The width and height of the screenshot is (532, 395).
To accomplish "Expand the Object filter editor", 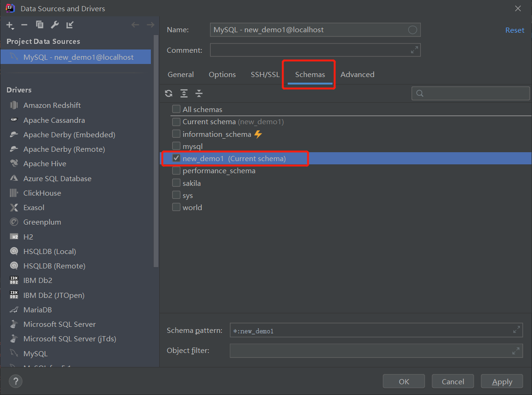I will coord(517,351).
